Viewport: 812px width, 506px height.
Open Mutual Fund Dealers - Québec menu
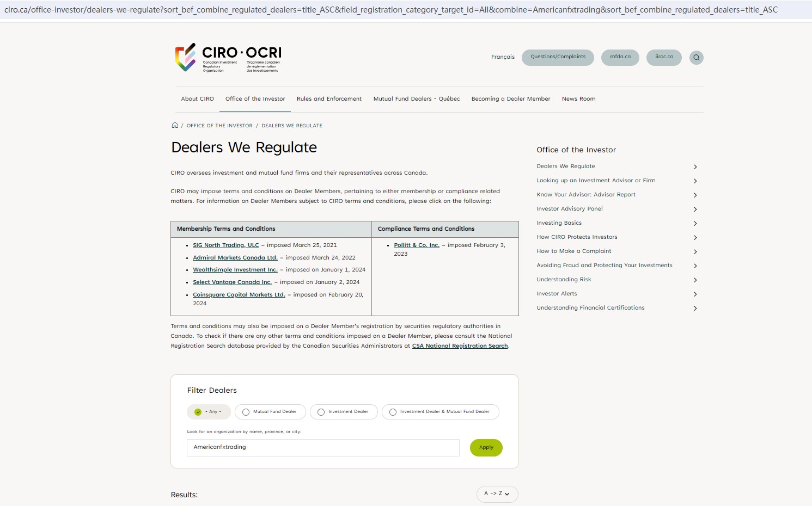click(x=417, y=99)
